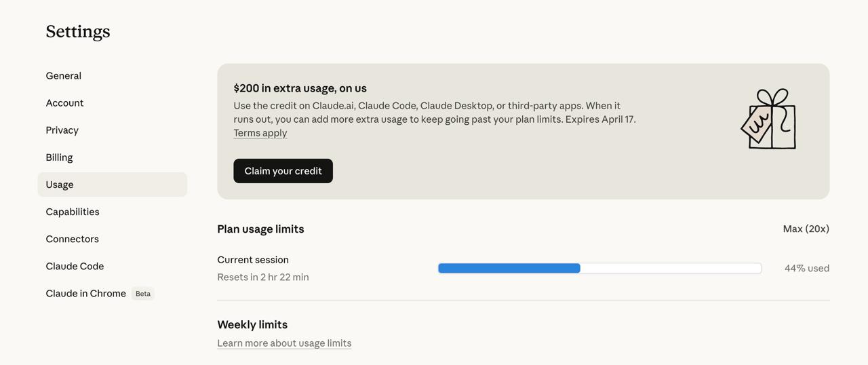Open the Privacy settings page
The width and height of the screenshot is (868, 365).
tap(62, 130)
